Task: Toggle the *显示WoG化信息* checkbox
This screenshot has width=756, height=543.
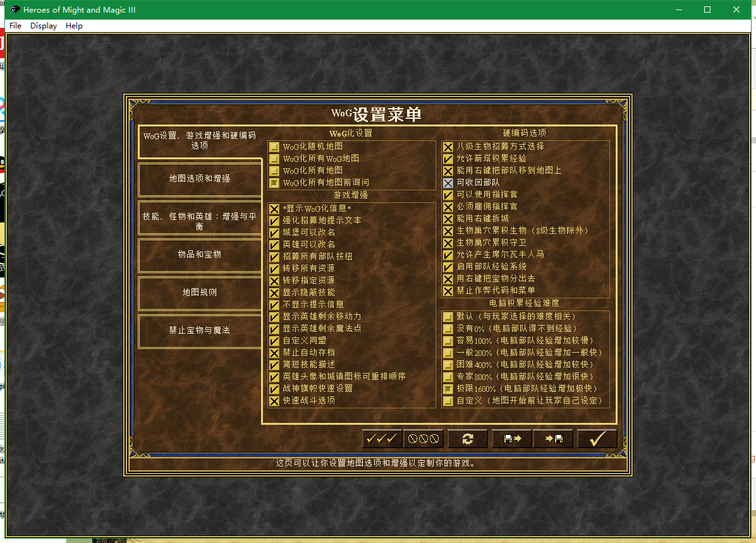Action: point(274,209)
